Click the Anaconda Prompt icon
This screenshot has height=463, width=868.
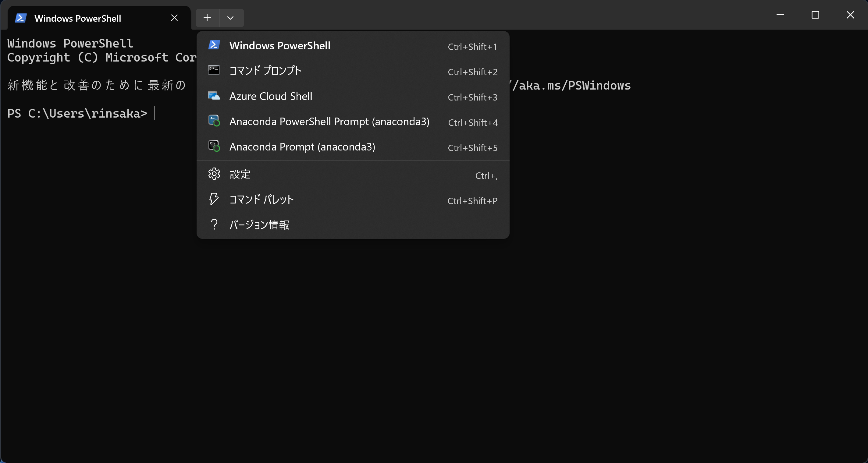pyautogui.click(x=214, y=146)
